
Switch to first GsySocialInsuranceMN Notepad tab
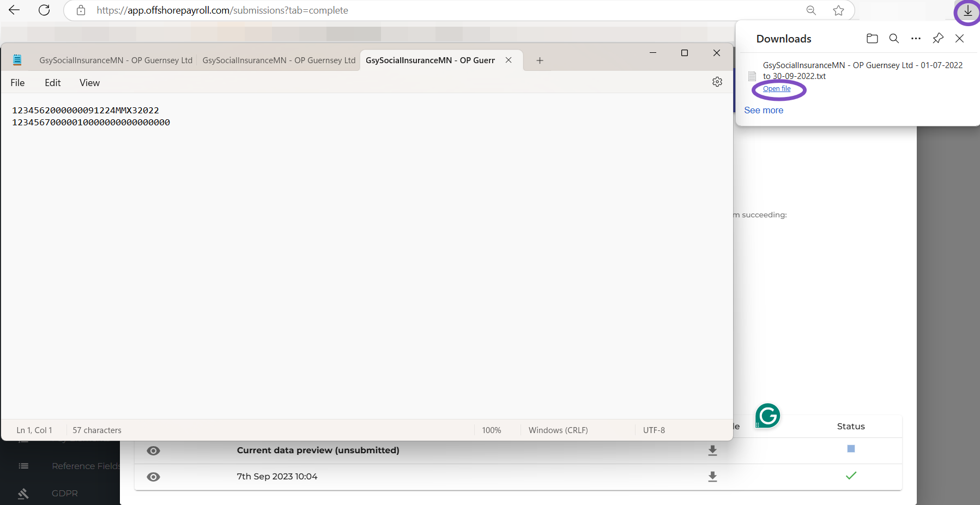point(116,60)
